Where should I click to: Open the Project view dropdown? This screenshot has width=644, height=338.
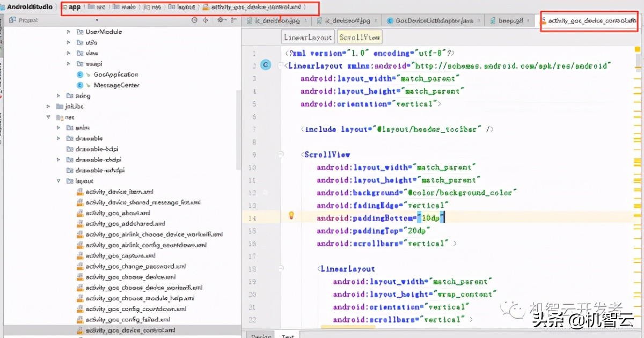coord(97,20)
